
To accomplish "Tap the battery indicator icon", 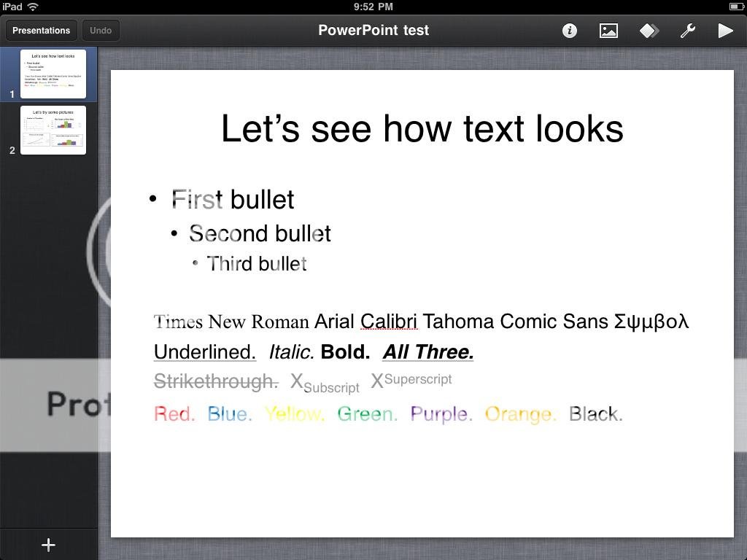I will coord(735,7).
